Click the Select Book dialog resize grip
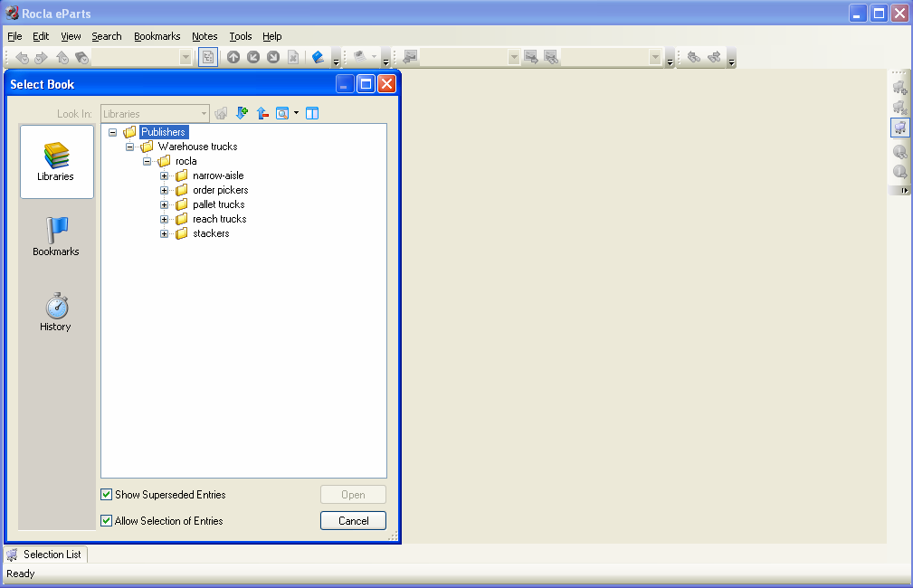The image size is (913, 588). [393, 536]
